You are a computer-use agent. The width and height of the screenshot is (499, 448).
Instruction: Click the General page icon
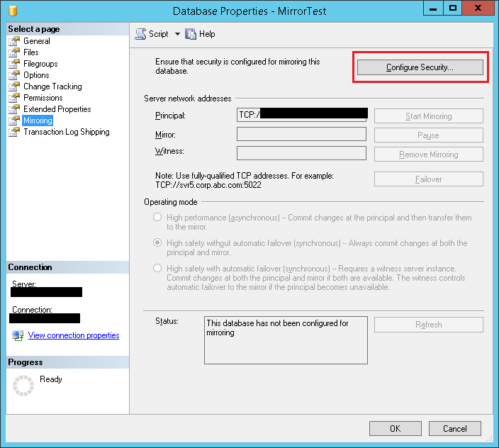(x=14, y=41)
